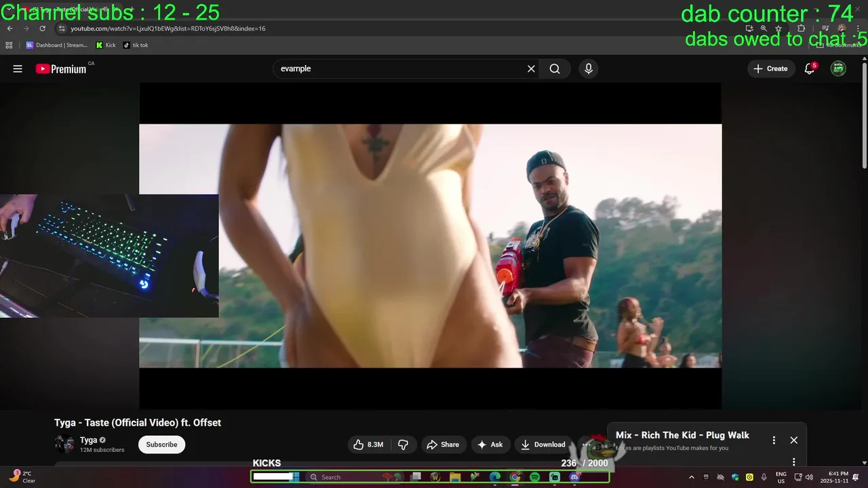Image resolution: width=868 pixels, height=488 pixels.
Task: Like the Tyga Taste video
Action: coord(368,445)
